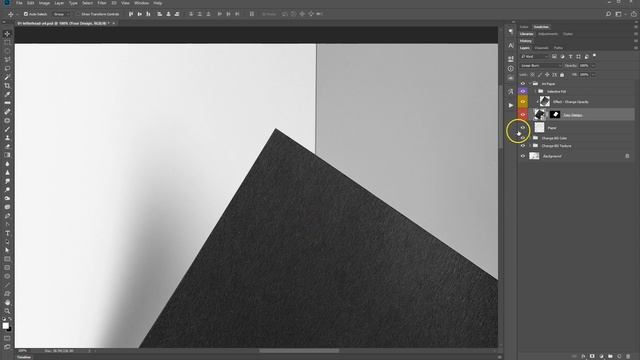The image size is (640, 360).
Task: Select the Brush tool
Action: point(7,129)
